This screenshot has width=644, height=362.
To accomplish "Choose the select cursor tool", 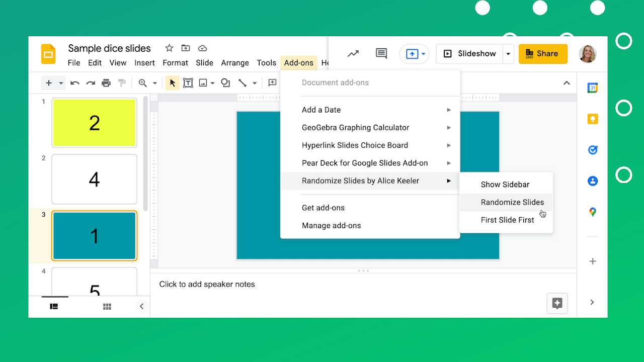I will 173,83.
